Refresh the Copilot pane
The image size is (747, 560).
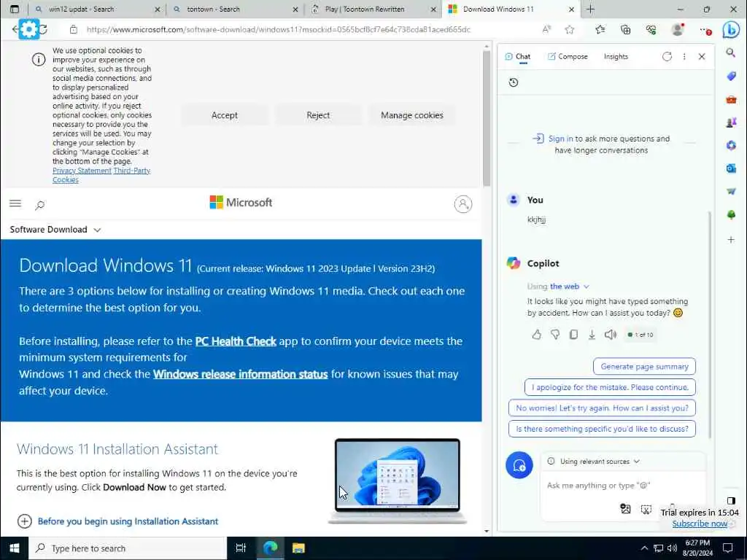pyautogui.click(x=667, y=56)
